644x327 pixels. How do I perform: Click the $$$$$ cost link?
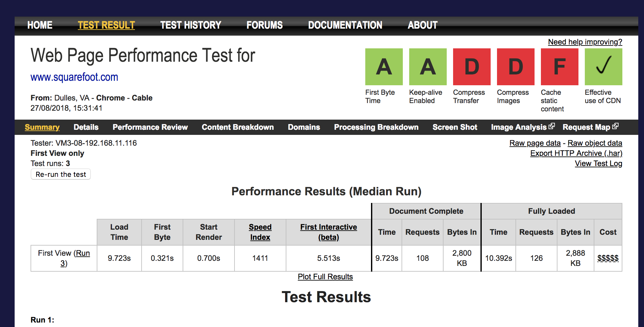[608, 258]
